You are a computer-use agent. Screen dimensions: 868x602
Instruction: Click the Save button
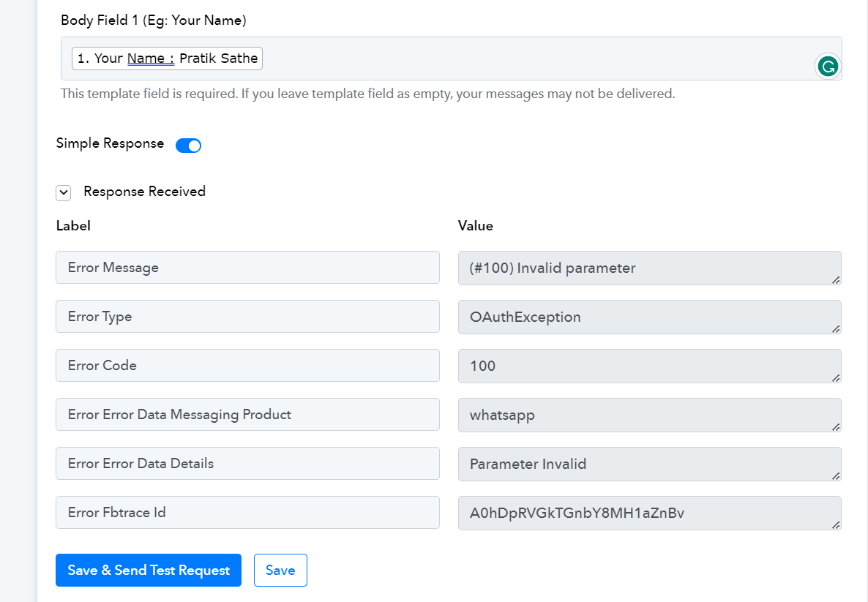point(280,570)
